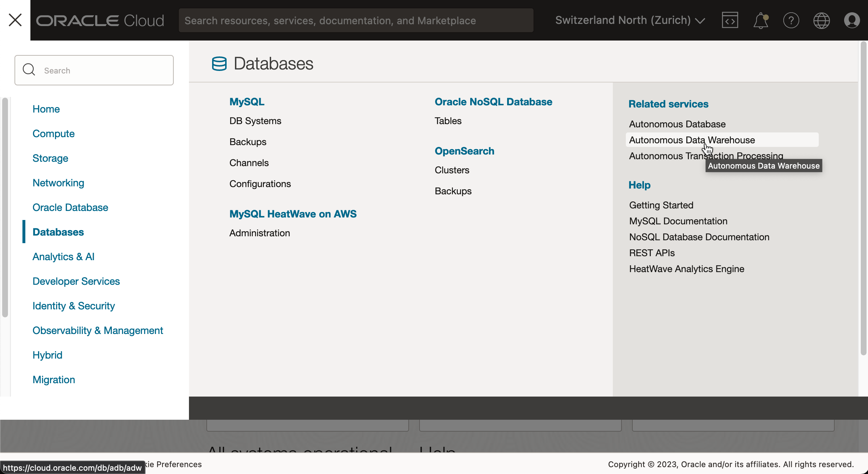Click the Oracle NoSQL Database heading
The width and height of the screenshot is (868, 474).
493,102
